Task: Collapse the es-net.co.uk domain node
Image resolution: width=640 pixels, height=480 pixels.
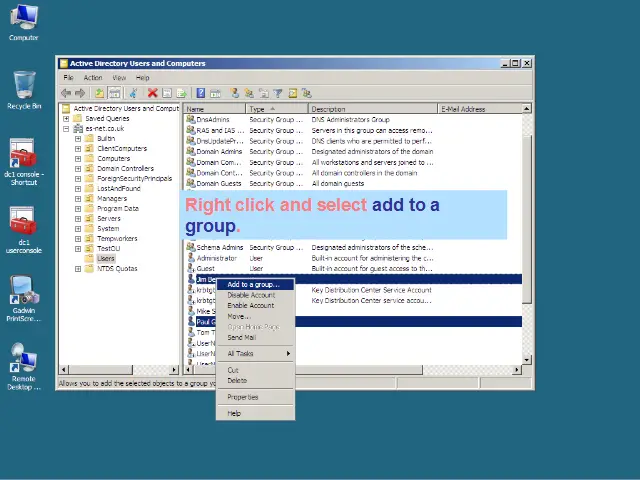Action: tap(66, 128)
